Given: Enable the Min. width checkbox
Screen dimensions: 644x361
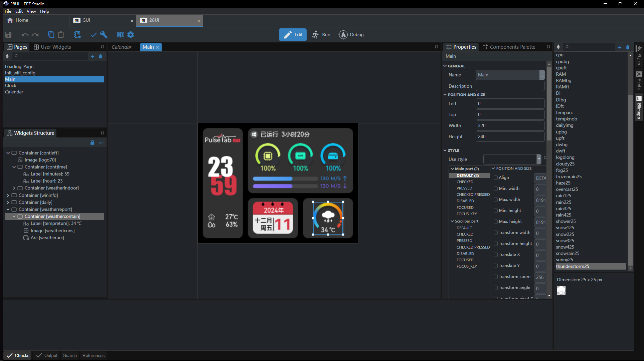Looking at the screenshot, I should [496, 189].
